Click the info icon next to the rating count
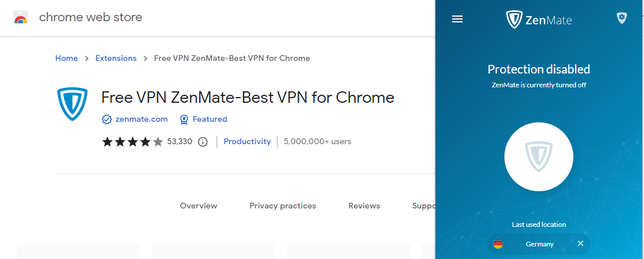The height and width of the screenshot is (259, 644). click(203, 142)
